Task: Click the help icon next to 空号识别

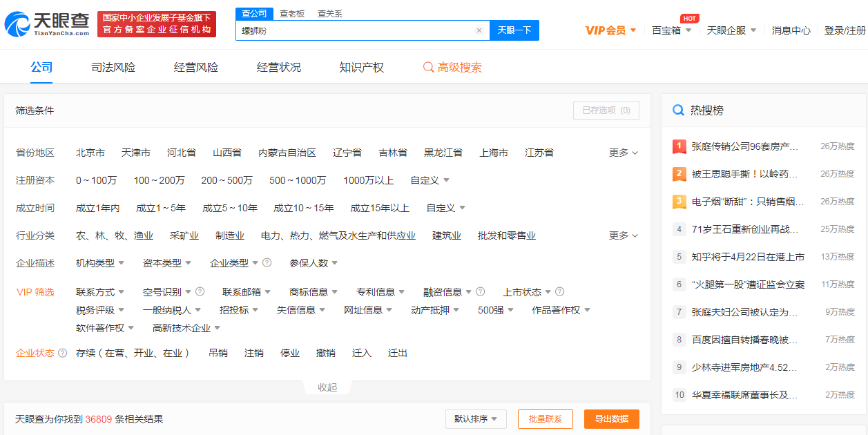Action: [200, 292]
